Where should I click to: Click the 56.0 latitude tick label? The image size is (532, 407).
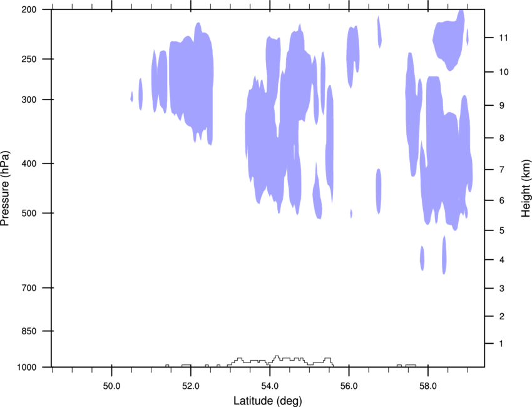[x=349, y=386]
